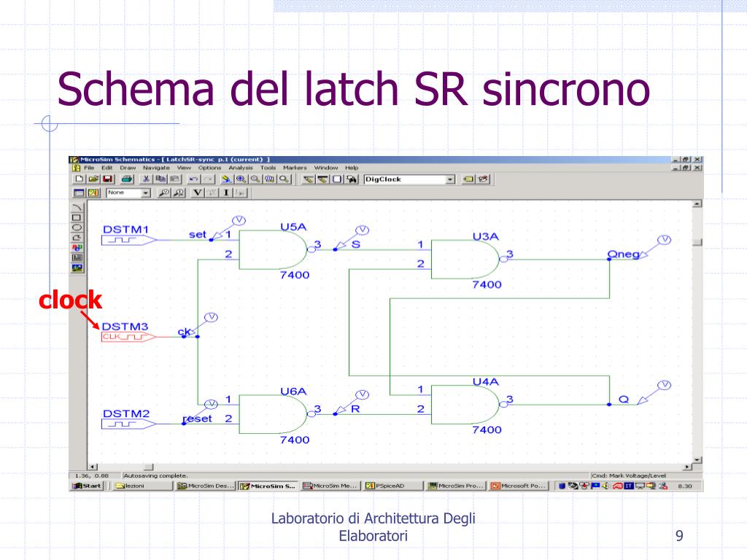Select the Polyline drawing tool
Viewport: 747px width, 560px height.
pos(77,238)
